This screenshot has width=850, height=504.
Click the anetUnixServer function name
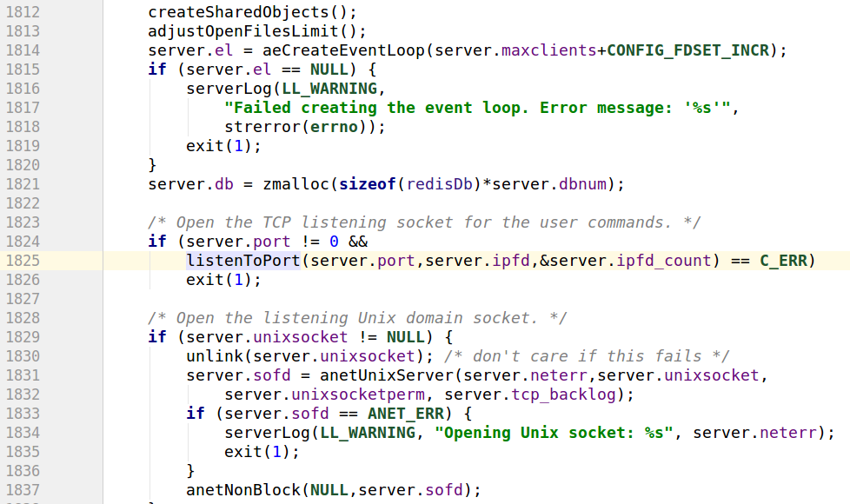[x=387, y=375]
